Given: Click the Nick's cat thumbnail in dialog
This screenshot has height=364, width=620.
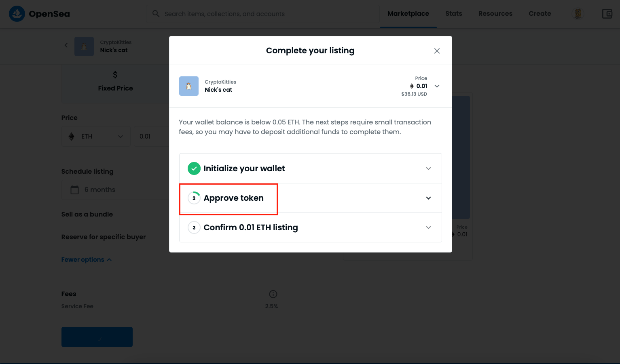Looking at the screenshot, I should pyautogui.click(x=189, y=86).
